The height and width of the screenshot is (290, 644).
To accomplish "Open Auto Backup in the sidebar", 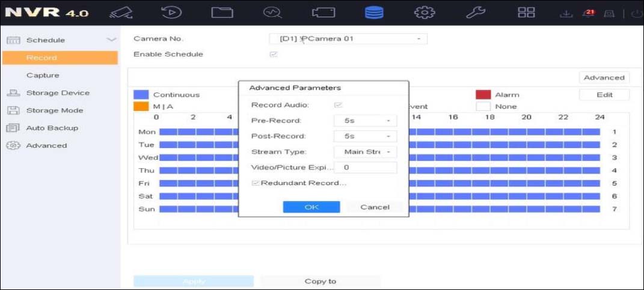I will point(52,128).
